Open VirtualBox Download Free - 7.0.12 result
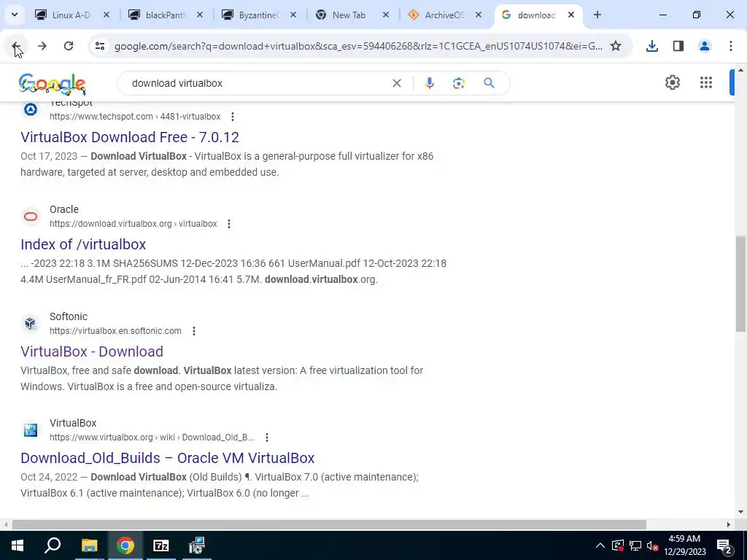 point(130,137)
